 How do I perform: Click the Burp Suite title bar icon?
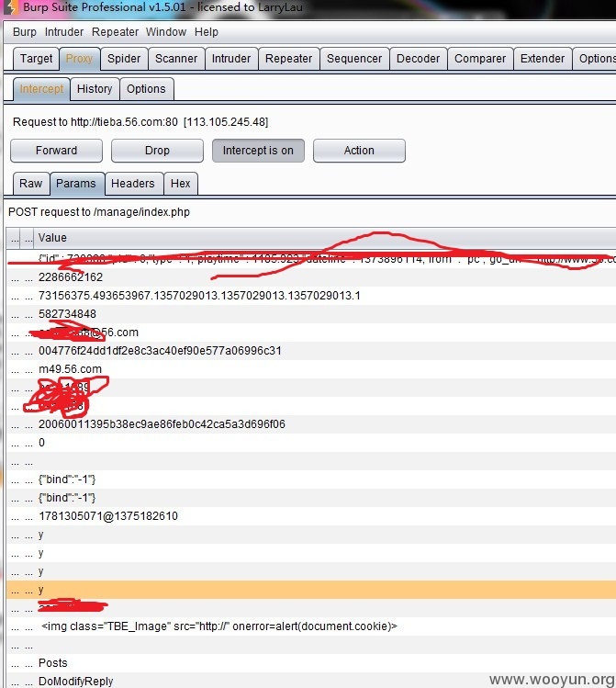click(x=10, y=7)
